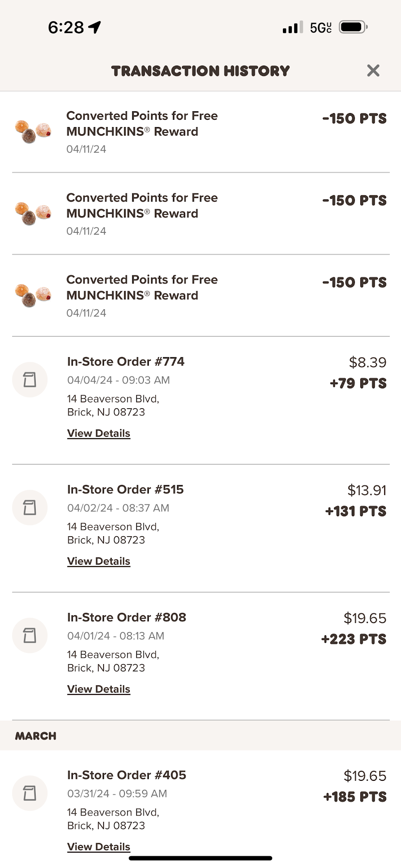Tap the third Munchkins reward image

pyautogui.click(x=33, y=295)
